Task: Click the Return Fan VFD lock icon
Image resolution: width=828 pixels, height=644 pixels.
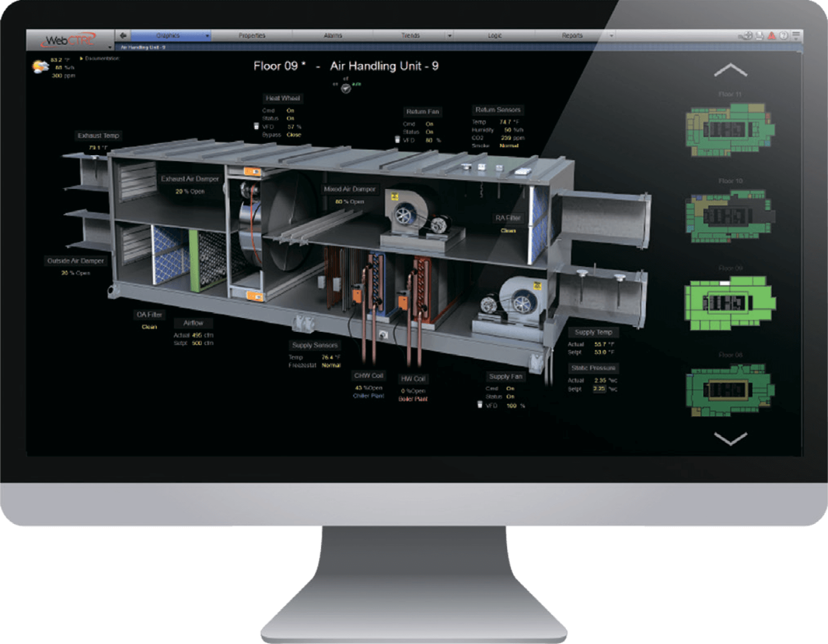Action: pyautogui.click(x=397, y=140)
